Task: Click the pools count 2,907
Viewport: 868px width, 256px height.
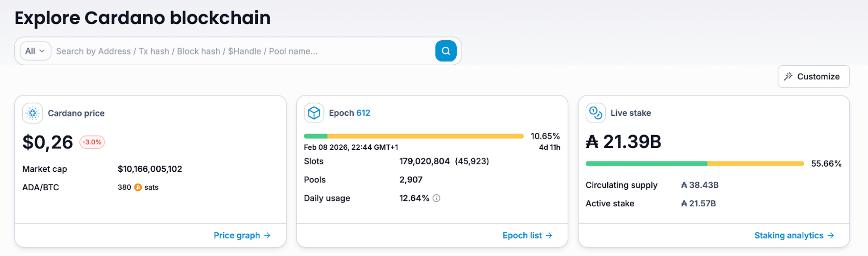Action: (x=411, y=179)
